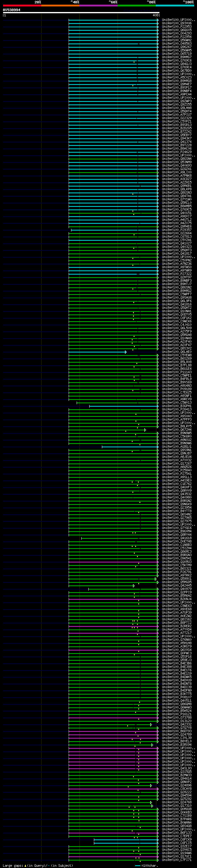Select the UniRef100_Q41618 label
197x868 pixels.
pyautogui.click(x=177, y=538)
